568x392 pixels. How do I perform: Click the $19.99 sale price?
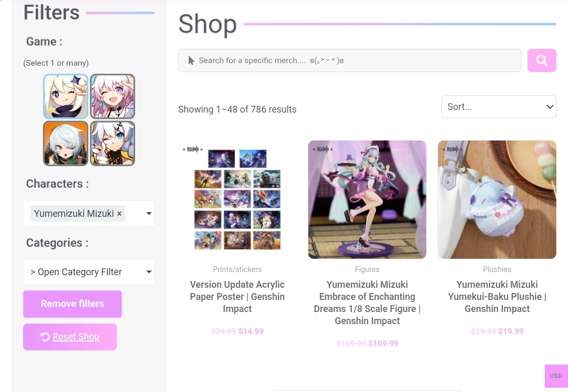511,331
